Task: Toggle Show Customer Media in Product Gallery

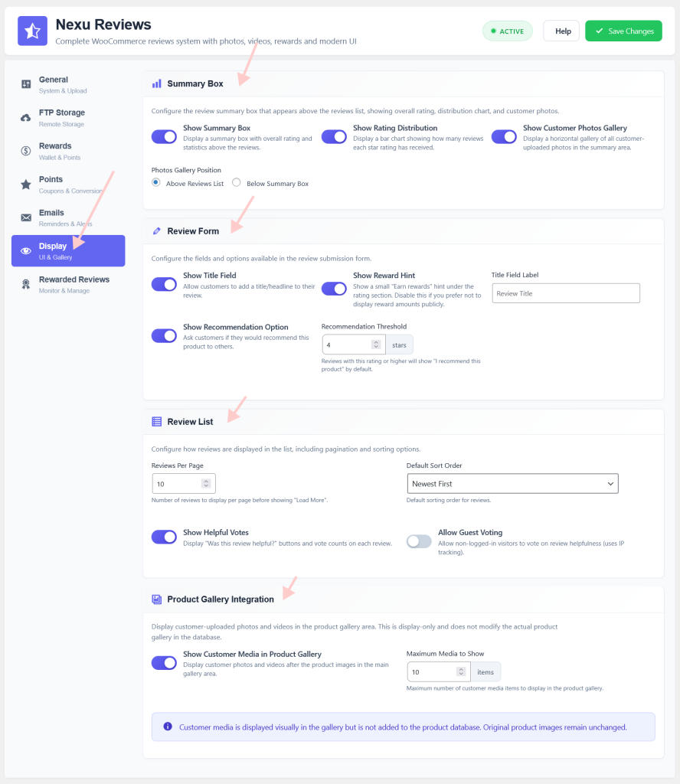Action: 164,663
